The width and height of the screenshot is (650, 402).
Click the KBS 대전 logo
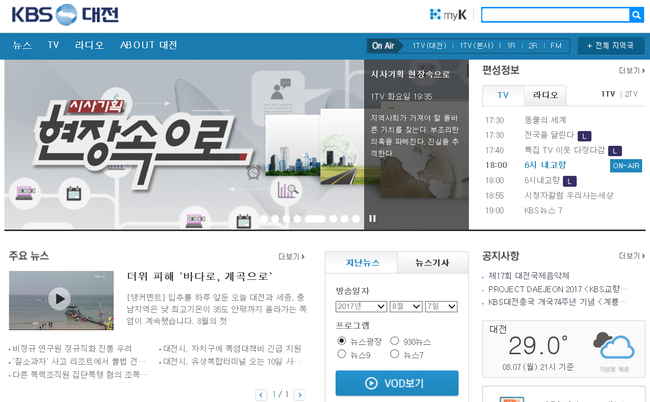pos(58,14)
